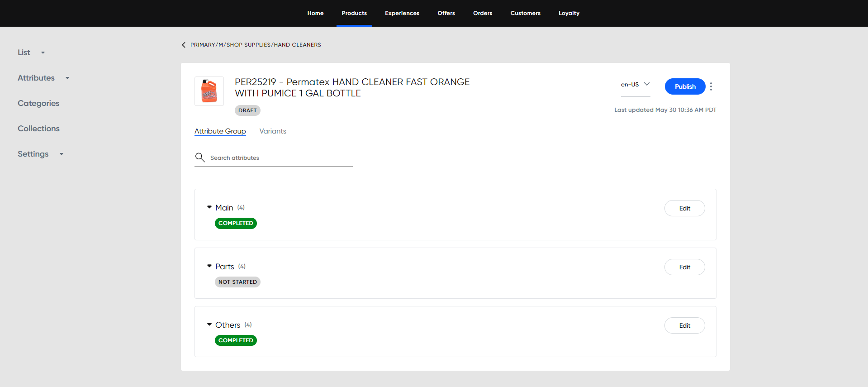Image resolution: width=868 pixels, height=387 pixels.
Task: Open the Customers menu
Action: click(x=525, y=13)
